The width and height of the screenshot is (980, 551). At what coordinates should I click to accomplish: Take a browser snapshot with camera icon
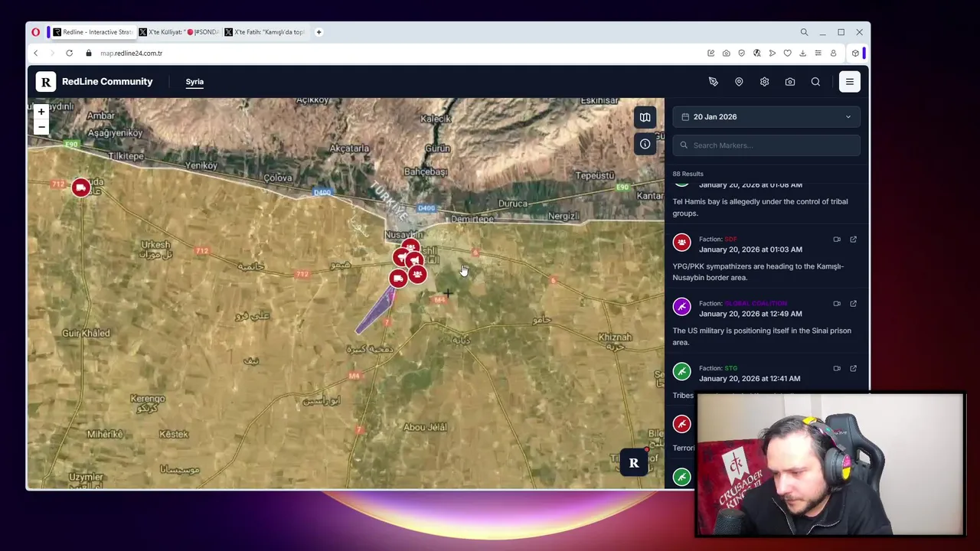pos(726,54)
